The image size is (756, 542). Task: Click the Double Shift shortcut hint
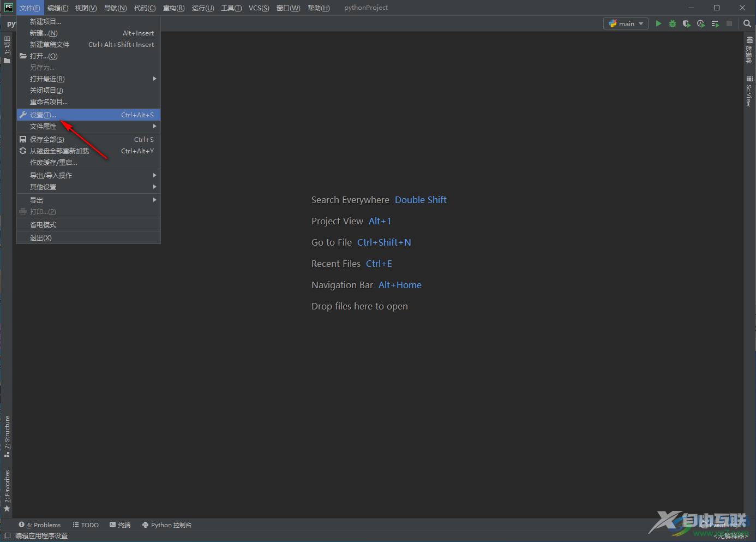421,200
